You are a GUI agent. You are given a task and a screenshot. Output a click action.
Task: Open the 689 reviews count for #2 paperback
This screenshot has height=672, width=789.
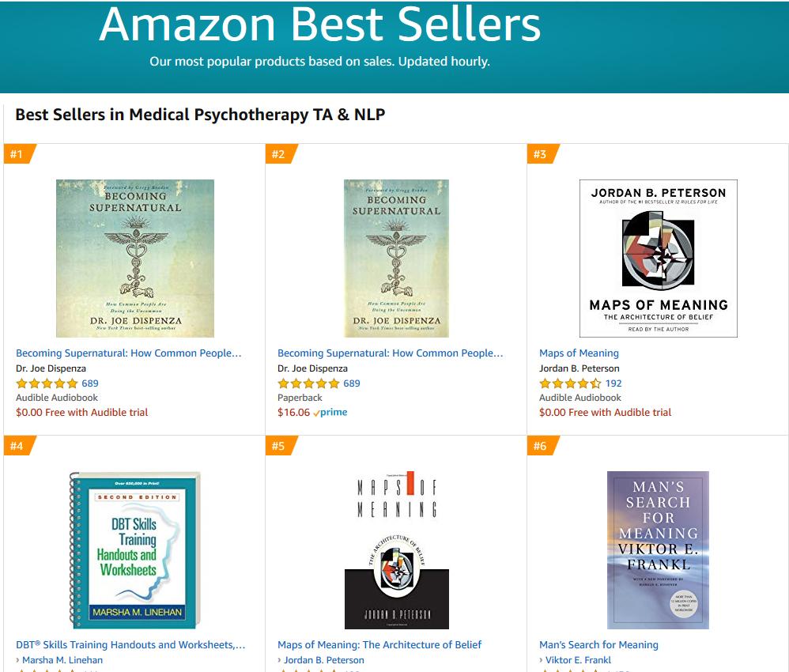click(352, 383)
